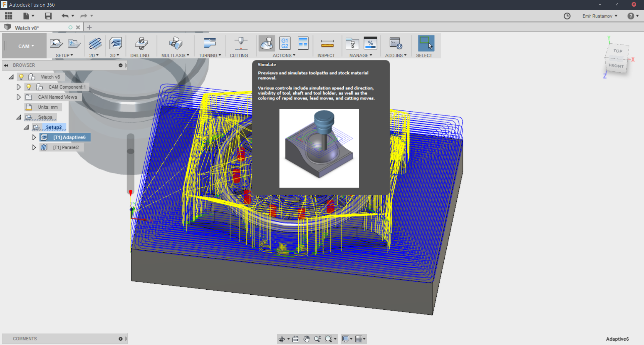Open the Tool Library icon in Manage

[352, 44]
